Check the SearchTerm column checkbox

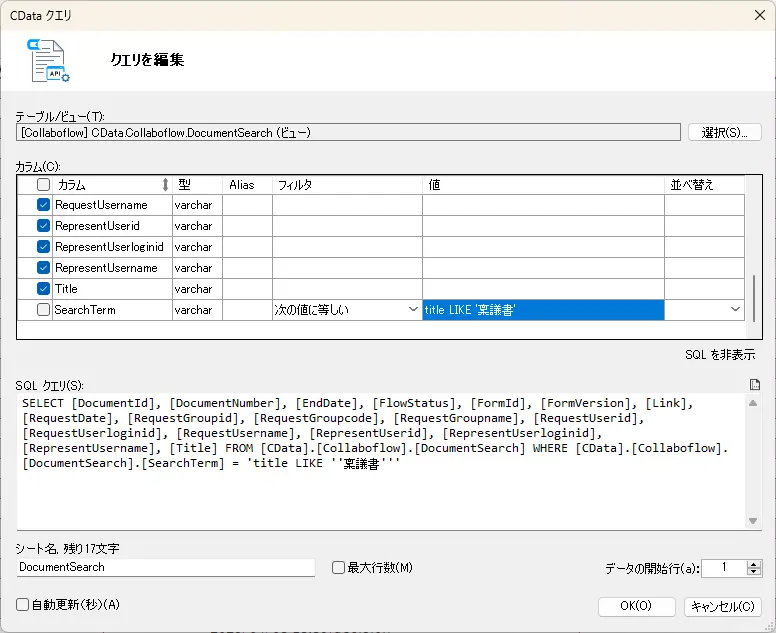coord(44,310)
